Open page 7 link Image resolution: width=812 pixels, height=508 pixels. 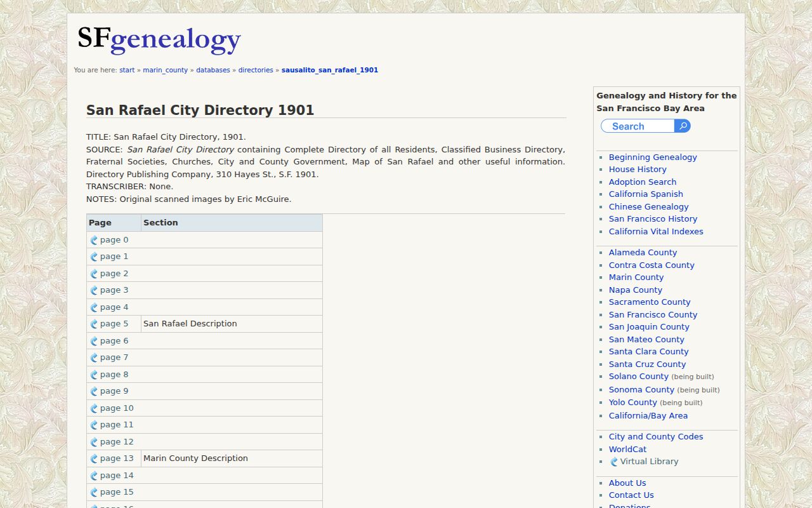[114, 358]
